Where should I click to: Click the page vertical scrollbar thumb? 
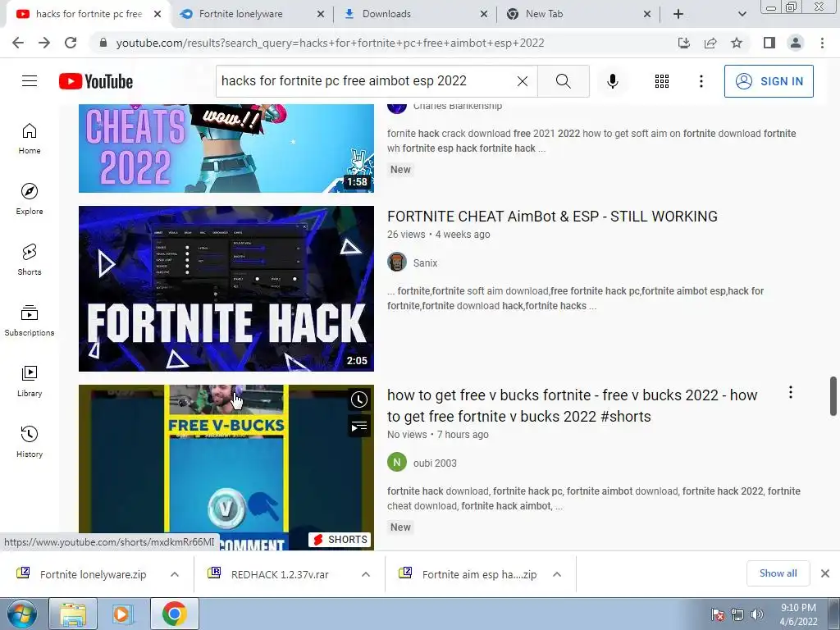coord(833,396)
